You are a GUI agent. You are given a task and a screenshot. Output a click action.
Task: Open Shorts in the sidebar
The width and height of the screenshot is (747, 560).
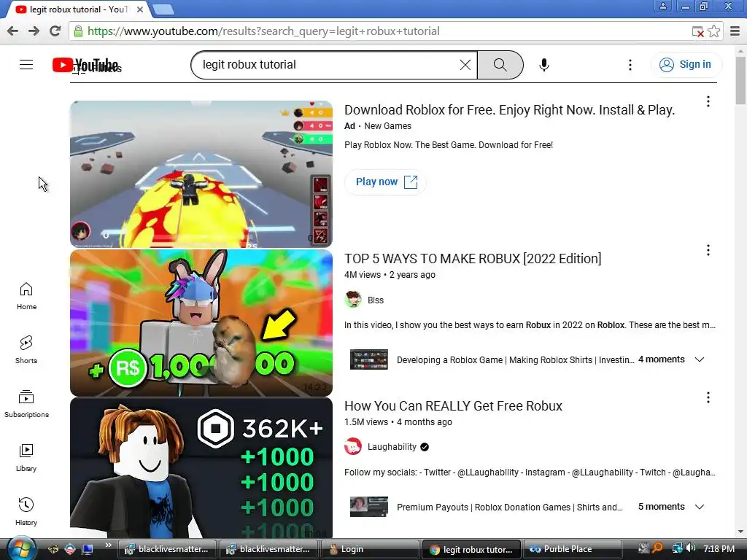(x=26, y=349)
